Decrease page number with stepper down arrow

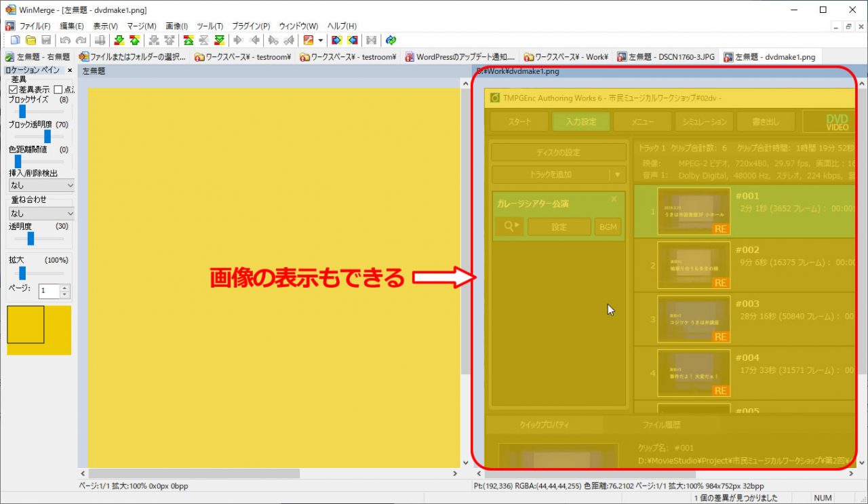(x=64, y=294)
